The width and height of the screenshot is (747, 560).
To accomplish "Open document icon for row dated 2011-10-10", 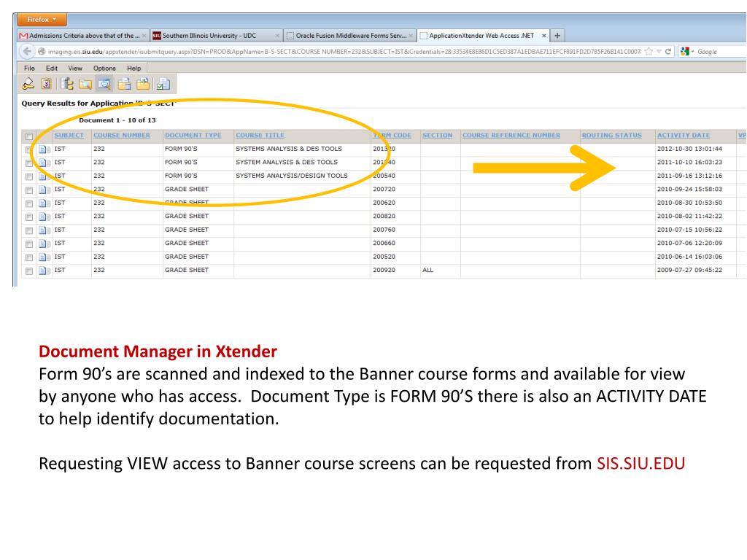I will click(44, 163).
